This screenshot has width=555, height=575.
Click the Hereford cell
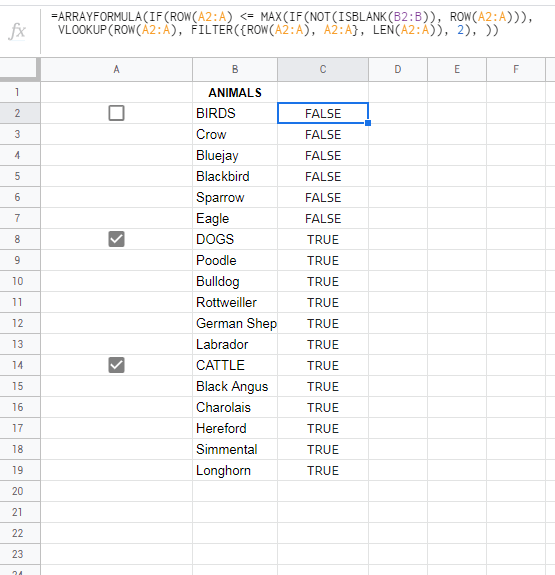(x=235, y=428)
